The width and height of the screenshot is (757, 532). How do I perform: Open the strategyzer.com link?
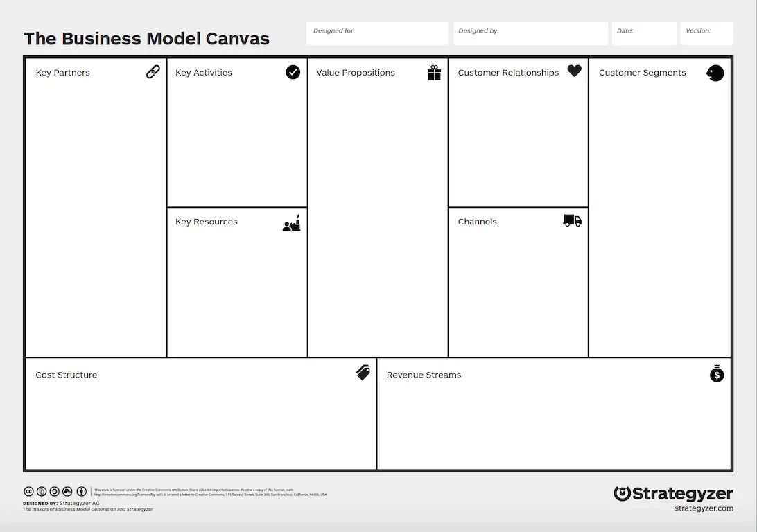703,506
